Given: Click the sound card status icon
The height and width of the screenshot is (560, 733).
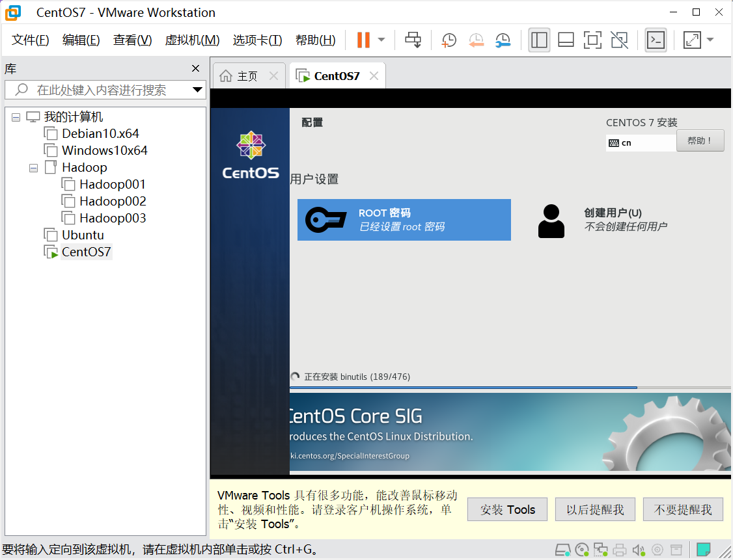Looking at the screenshot, I should pos(638,550).
